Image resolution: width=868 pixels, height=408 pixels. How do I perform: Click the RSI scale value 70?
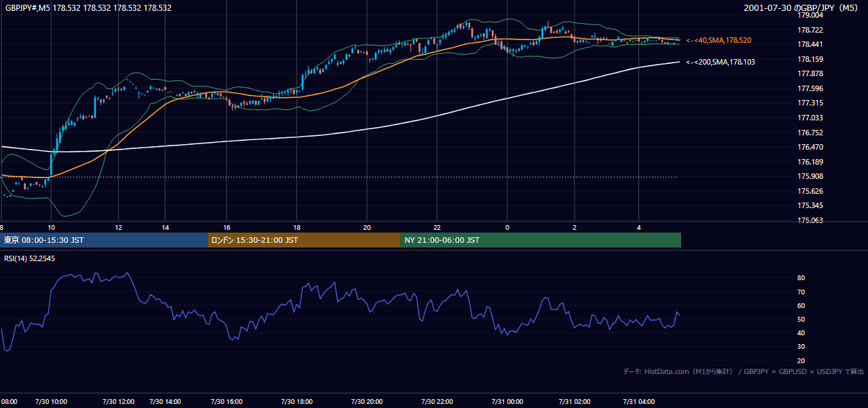(801, 292)
